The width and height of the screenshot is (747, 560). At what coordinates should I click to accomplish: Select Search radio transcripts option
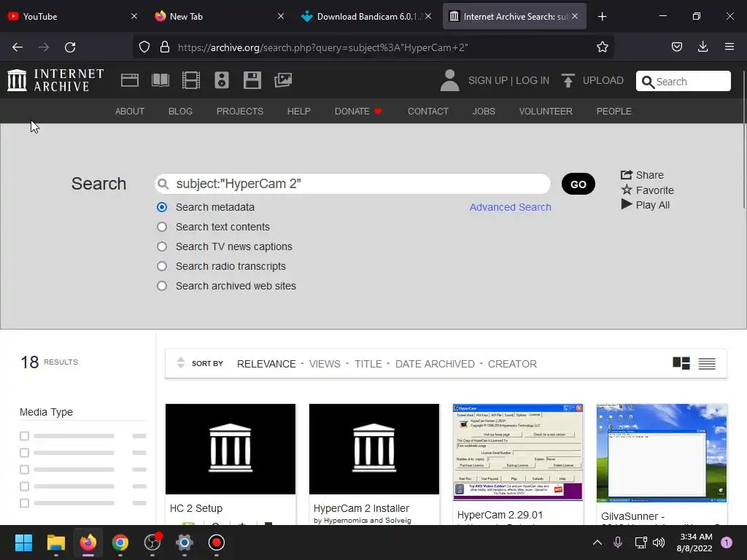[162, 266]
